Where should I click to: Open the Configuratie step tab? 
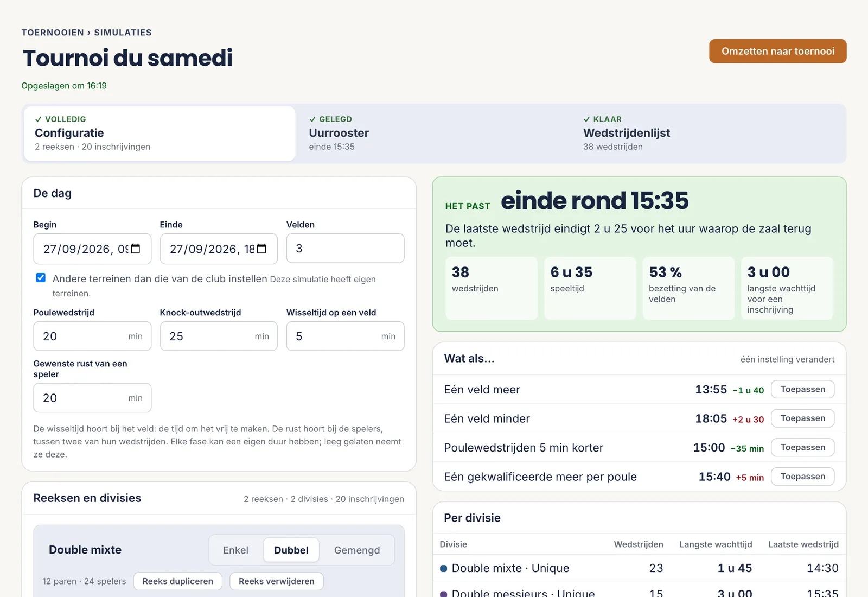click(159, 134)
